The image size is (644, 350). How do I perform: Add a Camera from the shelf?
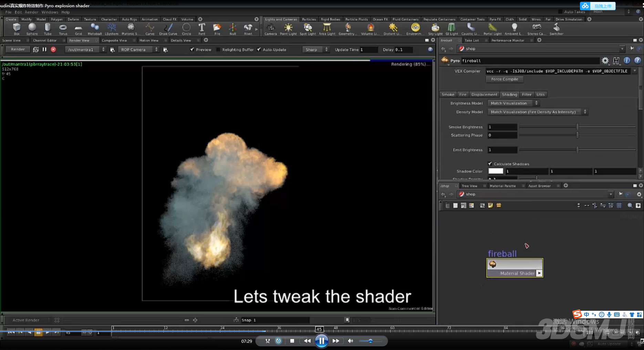point(271,29)
